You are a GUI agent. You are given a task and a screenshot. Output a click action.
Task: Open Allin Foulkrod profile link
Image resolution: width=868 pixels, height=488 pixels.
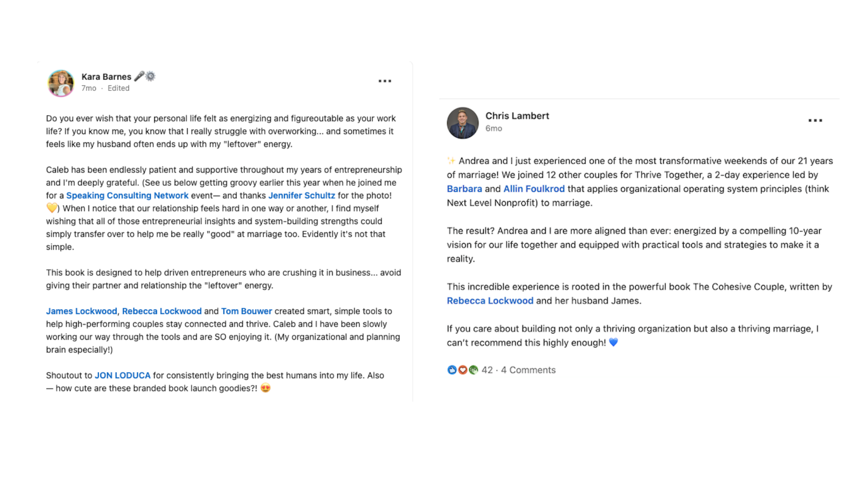pos(534,189)
